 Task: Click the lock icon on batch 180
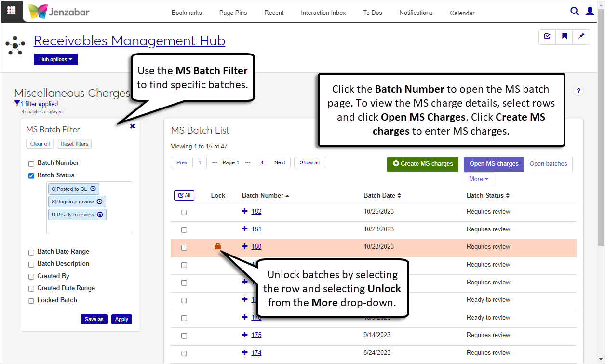(218, 246)
